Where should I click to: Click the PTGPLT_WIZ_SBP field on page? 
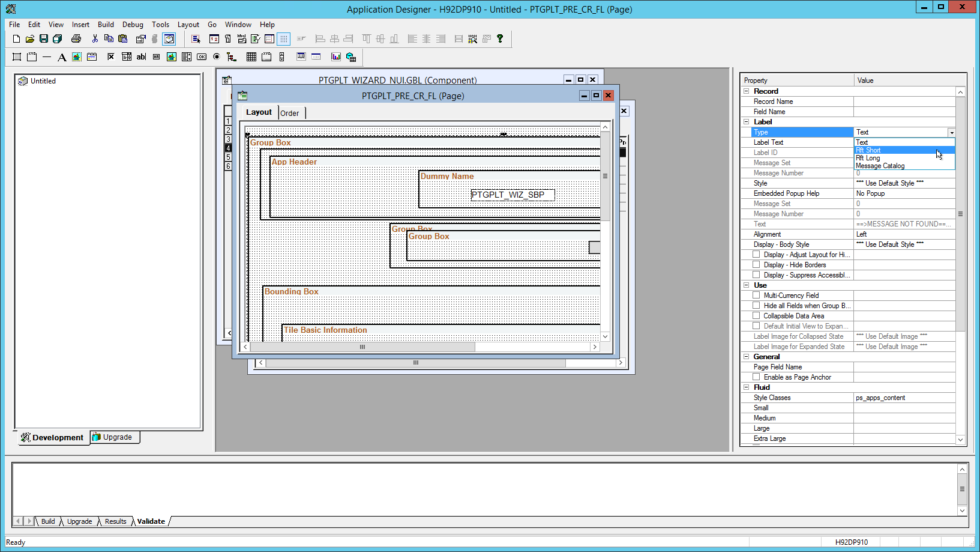click(x=513, y=195)
